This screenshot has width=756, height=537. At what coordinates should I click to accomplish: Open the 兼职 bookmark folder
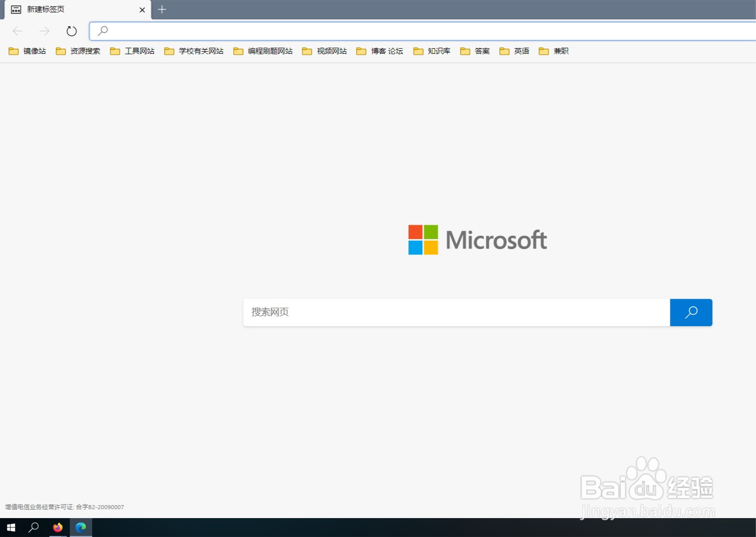pyautogui.click(x=554, y=51)
